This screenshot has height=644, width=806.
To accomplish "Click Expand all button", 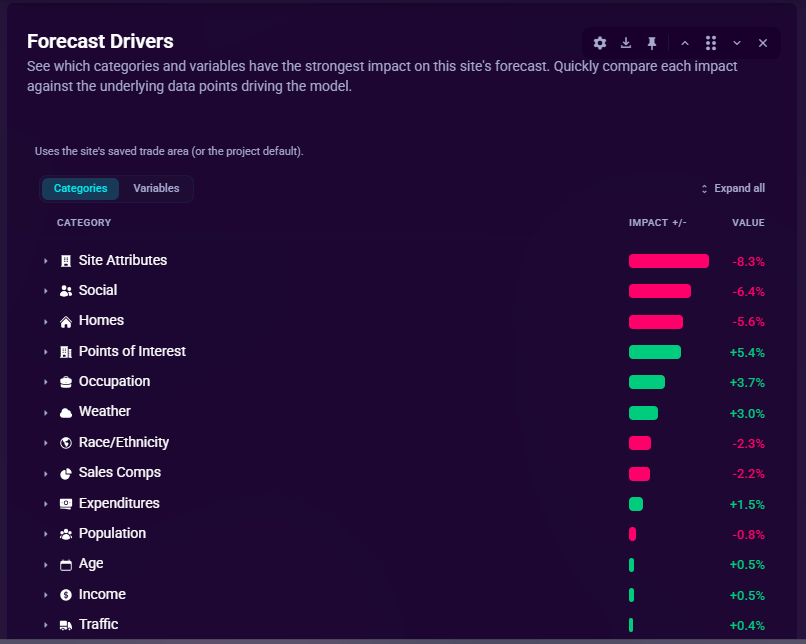I will pyautogui.click(x=733, y=189).
